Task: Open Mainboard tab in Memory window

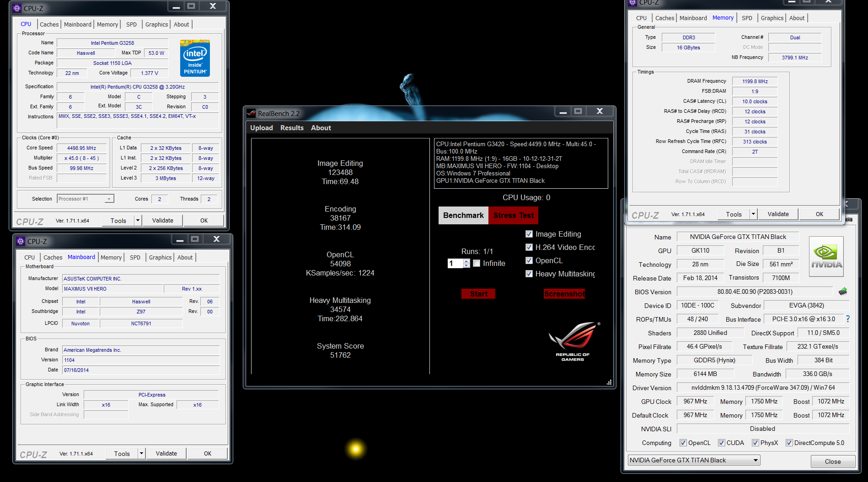Action: (x=693, y=18)
